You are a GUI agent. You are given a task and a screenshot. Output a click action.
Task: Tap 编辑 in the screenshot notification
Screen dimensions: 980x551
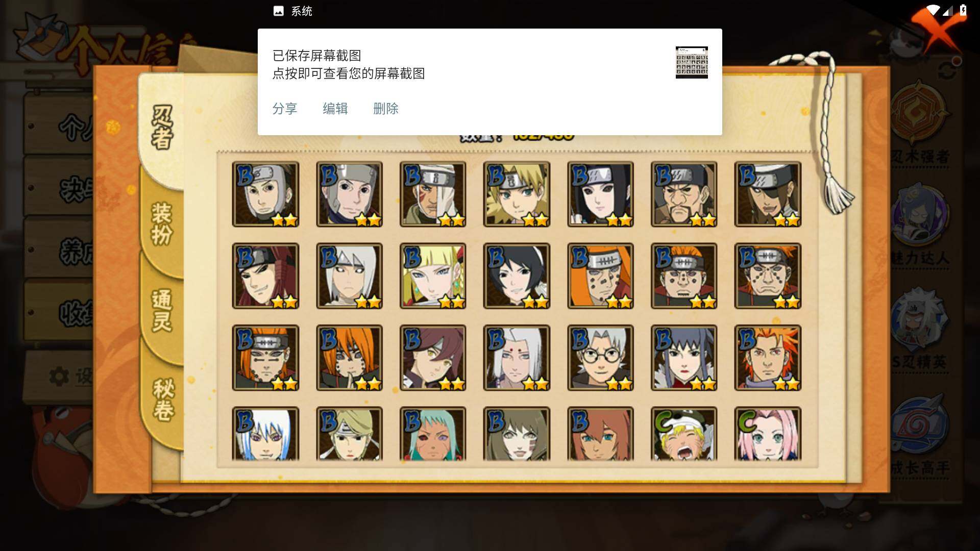[335, 109]
